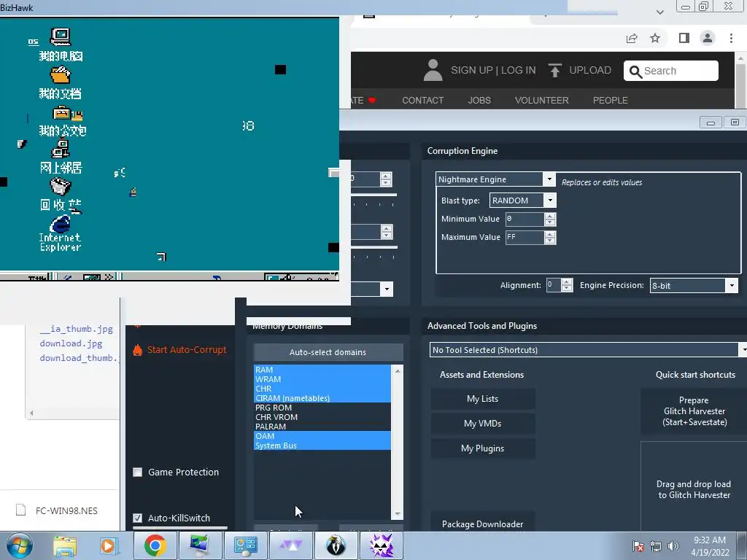Click the monitor app icon on the taskbar

pos(200,545)
